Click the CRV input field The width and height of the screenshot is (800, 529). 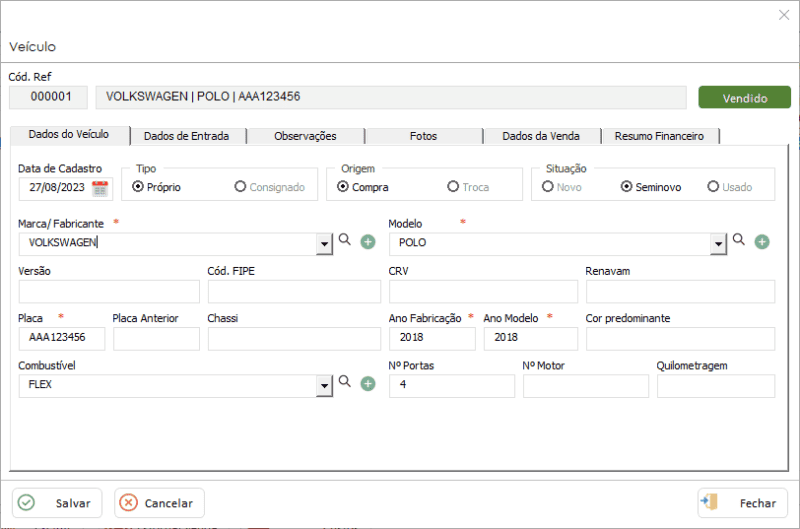click(x=484, y=292)
